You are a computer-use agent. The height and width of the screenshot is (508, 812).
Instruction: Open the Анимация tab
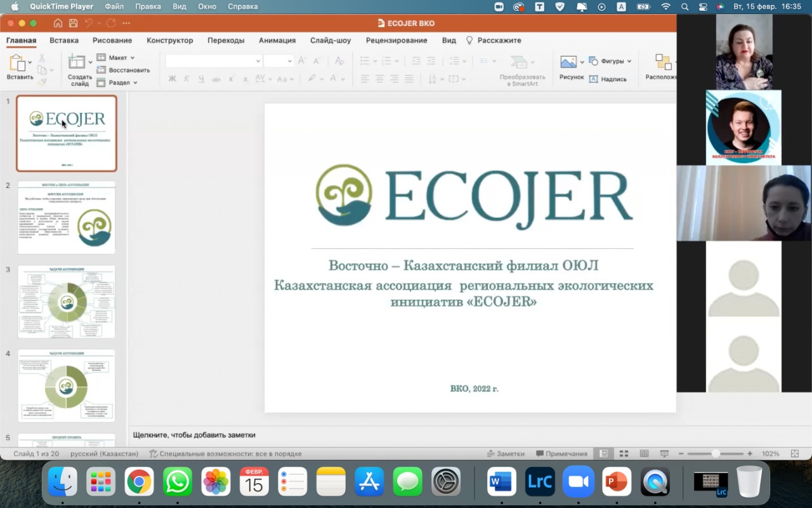click(277, 40)
